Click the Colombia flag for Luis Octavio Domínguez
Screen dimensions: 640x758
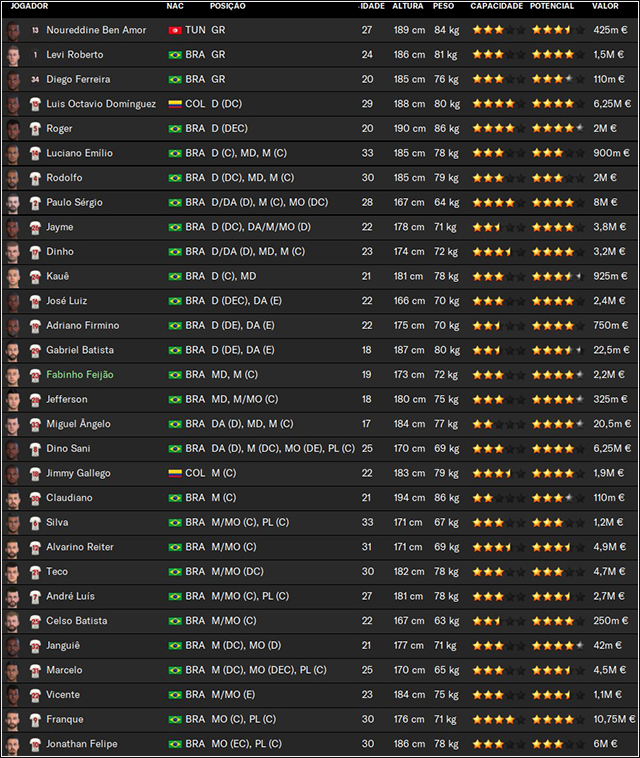coord(175,104)
